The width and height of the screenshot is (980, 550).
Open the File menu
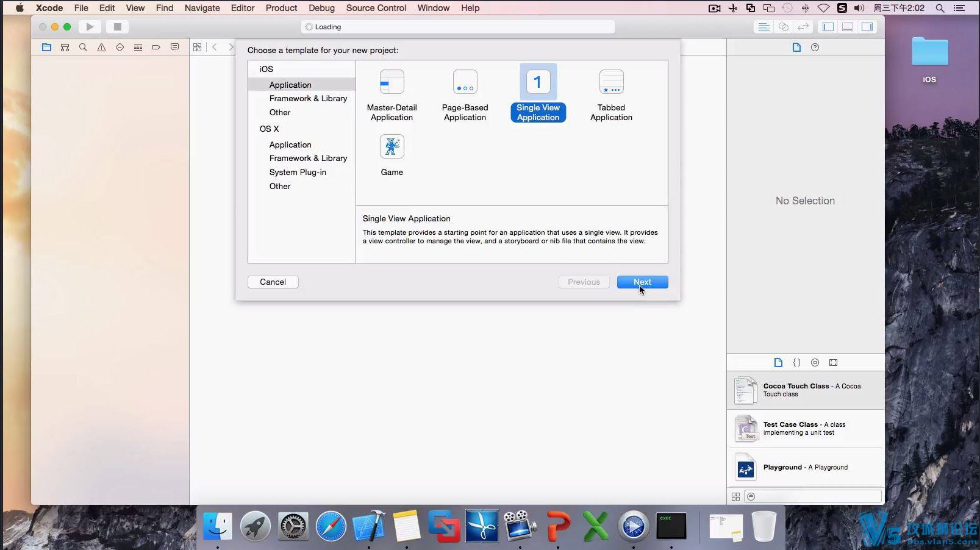click(x=81, y=8)
